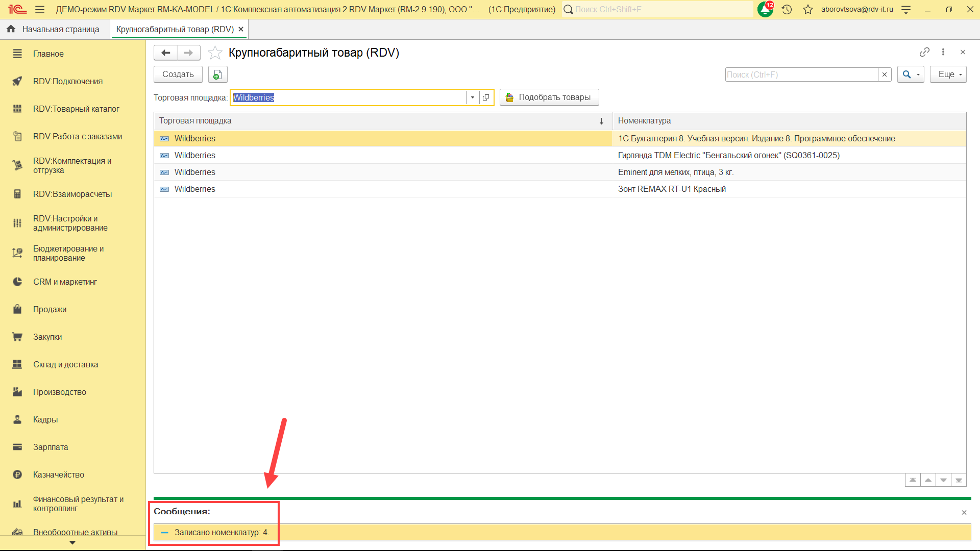The image size is (980, 551).
Task: Open the RDV:Подключения rocket section
Action: [67, 81]
